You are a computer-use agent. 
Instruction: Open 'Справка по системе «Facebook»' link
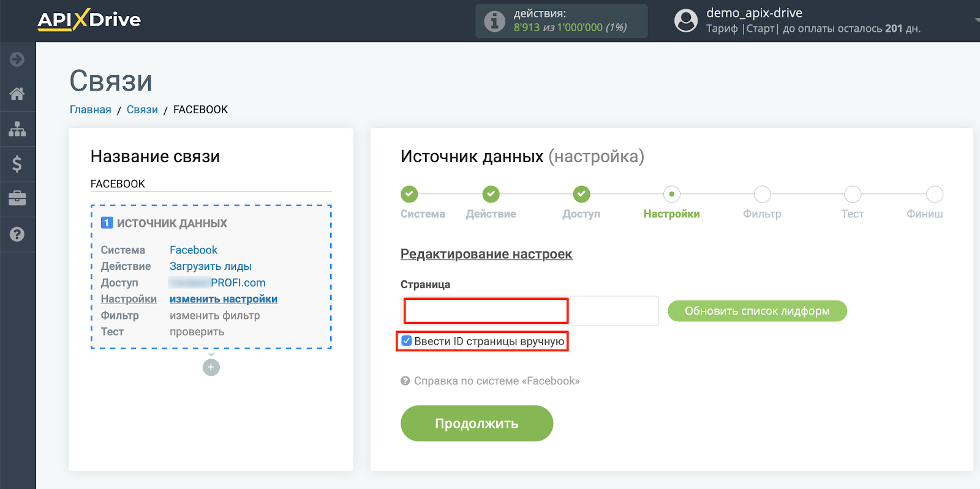497,381
